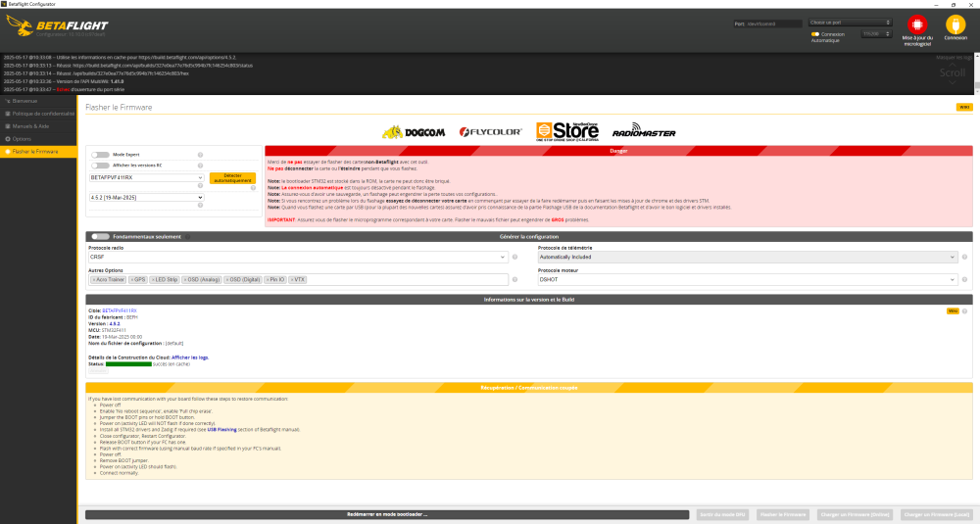The width and height of the screenshot is (980, 524).
Task: Open the USB Flashing manual link
Action: click(x=221, y=430)
